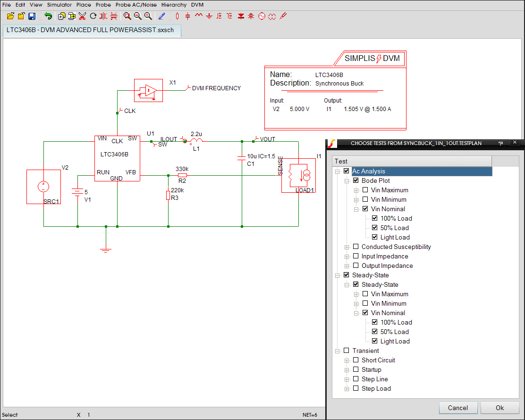This screenshot has width=525, height=420.
Task: Select the Place ground symbol tool
Action: pos(209,16)
